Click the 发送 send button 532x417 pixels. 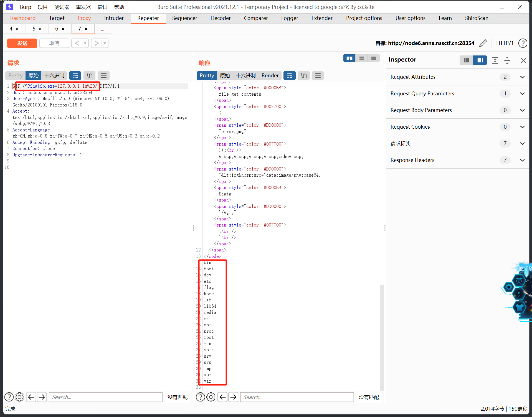(22, 43)
